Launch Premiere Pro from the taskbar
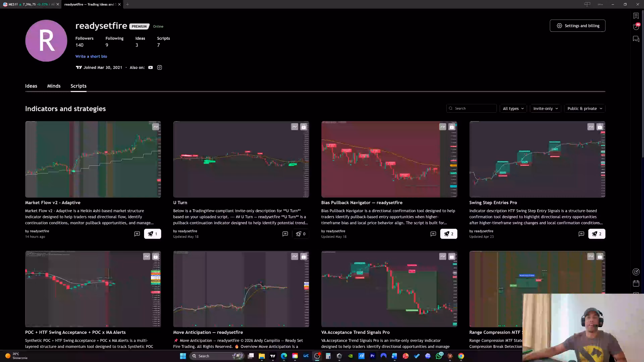The image size is (644, 362). pyautogui.click(x=372, y=356)
